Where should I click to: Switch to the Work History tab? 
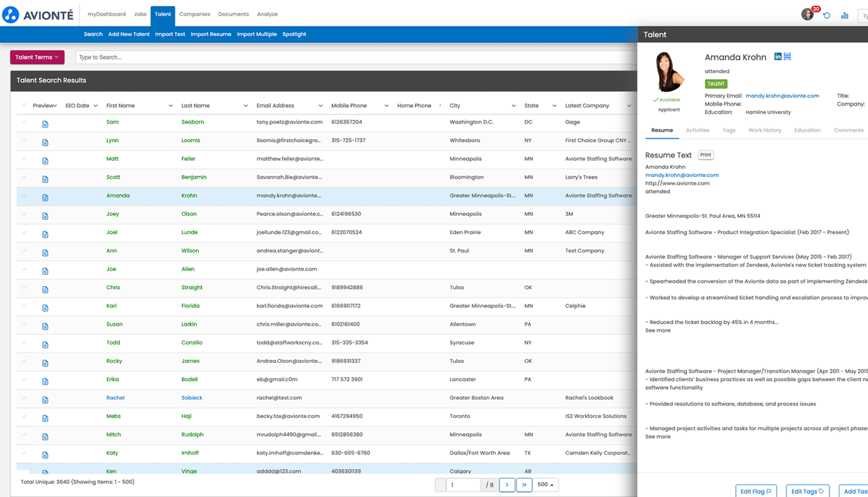pyautogui.click(x=764, y=130)
